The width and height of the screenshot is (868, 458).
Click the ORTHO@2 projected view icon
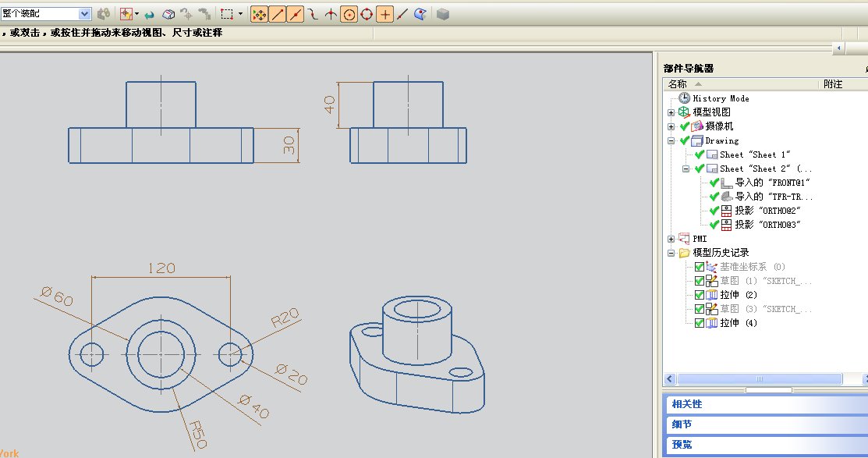[726, 211]
